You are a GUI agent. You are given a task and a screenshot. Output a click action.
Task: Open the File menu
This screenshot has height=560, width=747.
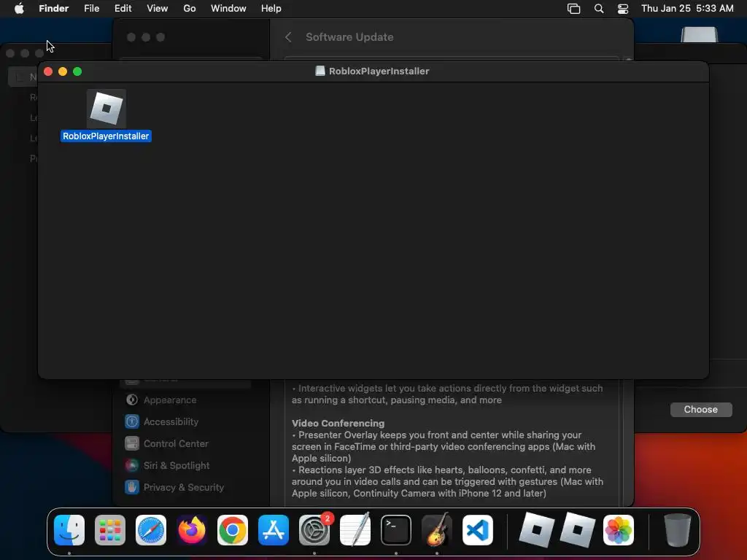(91, 9)
